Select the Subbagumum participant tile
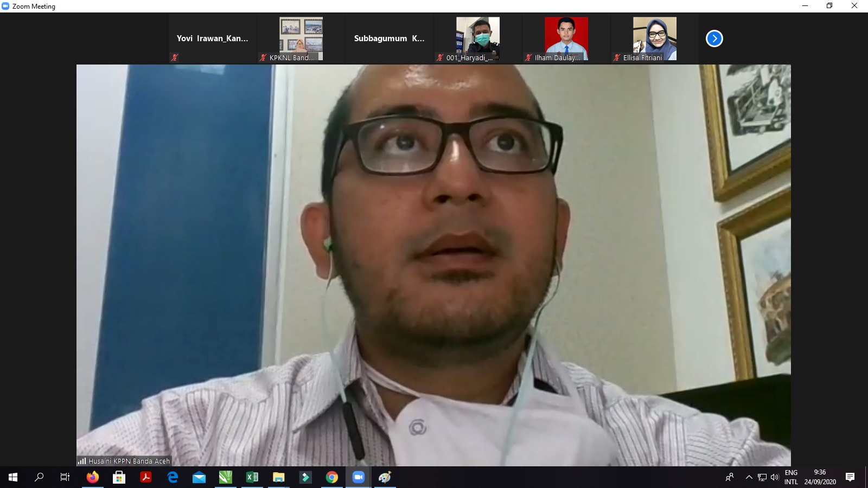 [389, 38]
